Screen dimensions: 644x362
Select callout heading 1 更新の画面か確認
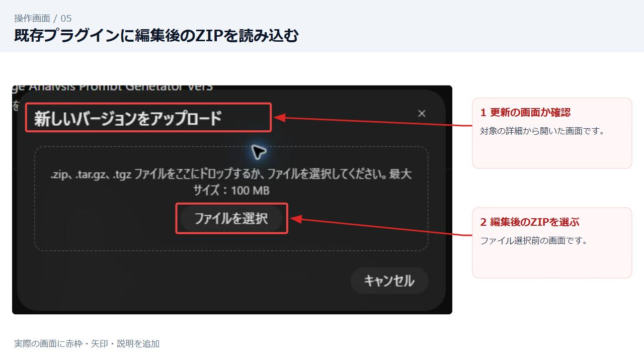point(525,113)
